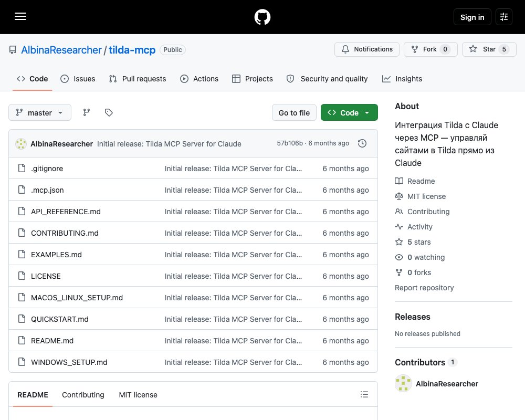Click the fork icon beside 0 forks
The width and height of the screenshot is (525, 420).
(x=399, y=272)
